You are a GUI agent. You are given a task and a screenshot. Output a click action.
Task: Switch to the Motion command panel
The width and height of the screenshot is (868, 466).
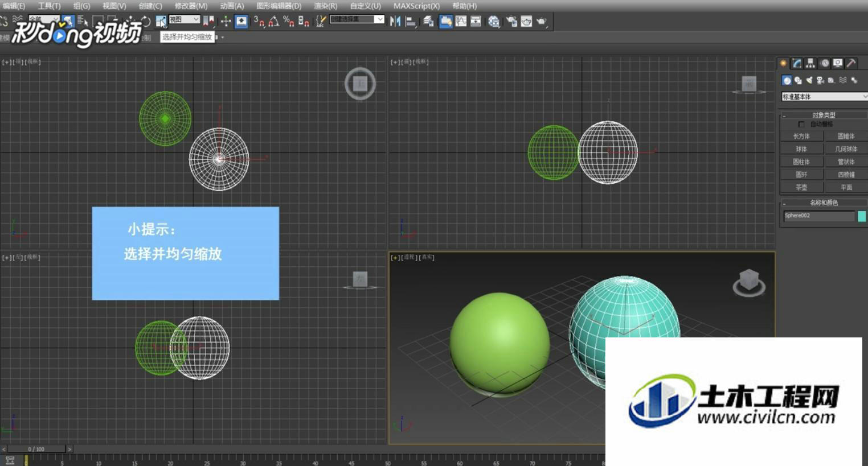click(825, 63)
